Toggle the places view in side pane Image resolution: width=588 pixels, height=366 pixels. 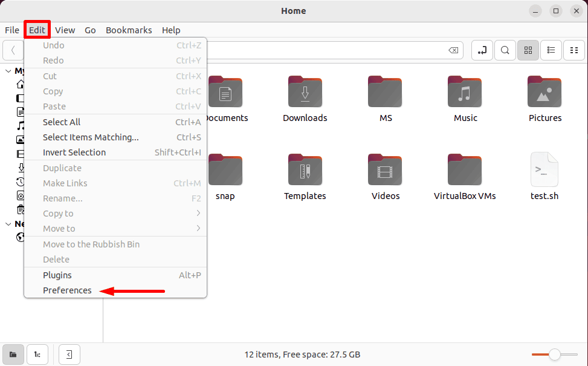click(13, 355)
